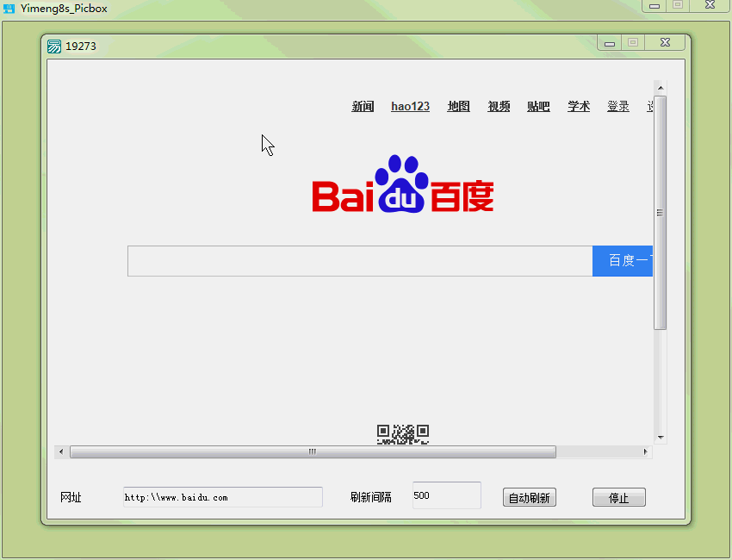Click the Yimeng8s_Picbox window icon
The image size is (732, 560).
[x=9, y=8]
